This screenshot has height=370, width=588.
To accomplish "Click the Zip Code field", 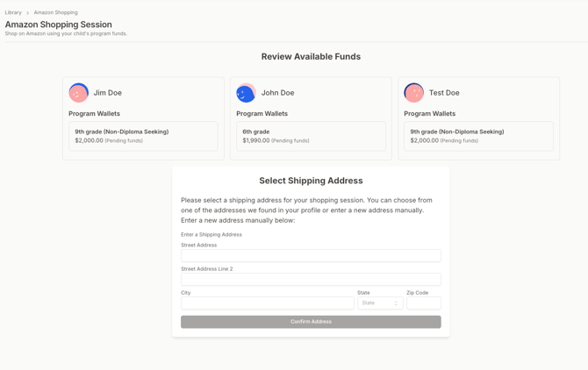I will coord(423,303).
